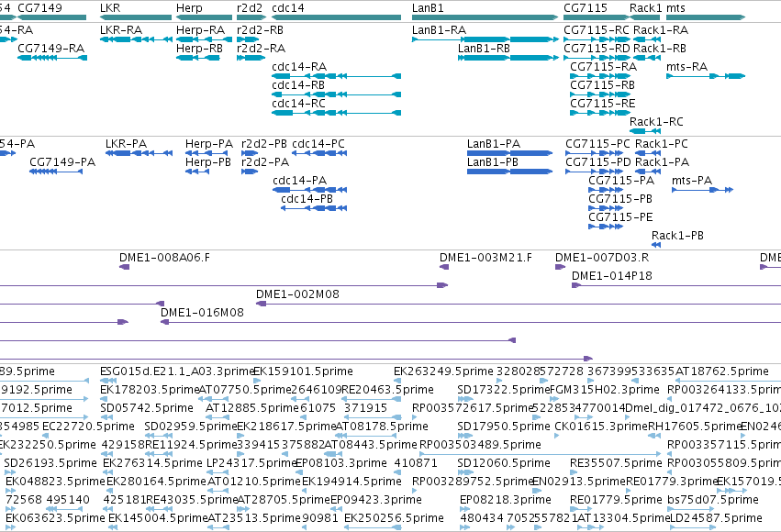Open the Herp gene feature
781x532 pixels.
205,17
